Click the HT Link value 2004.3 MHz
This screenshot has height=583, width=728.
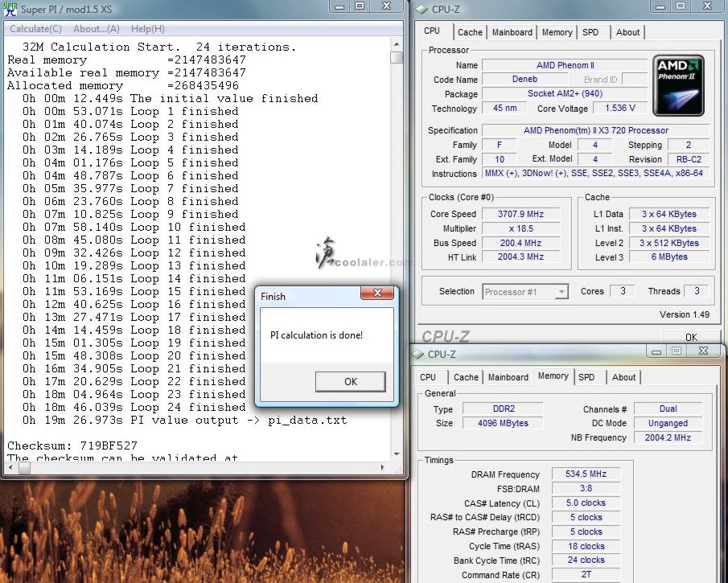pyautogui.click(x=520, y=257)
